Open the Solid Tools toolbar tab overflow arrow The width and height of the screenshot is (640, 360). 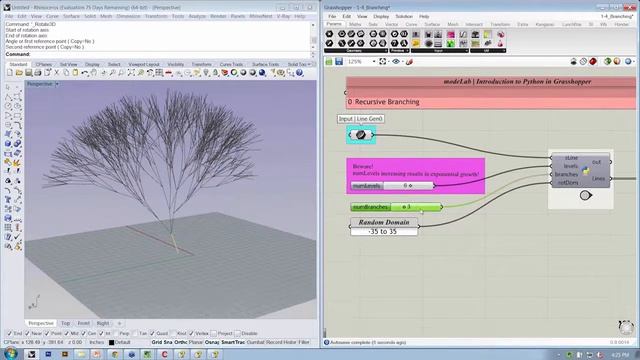tap(309, 64)
